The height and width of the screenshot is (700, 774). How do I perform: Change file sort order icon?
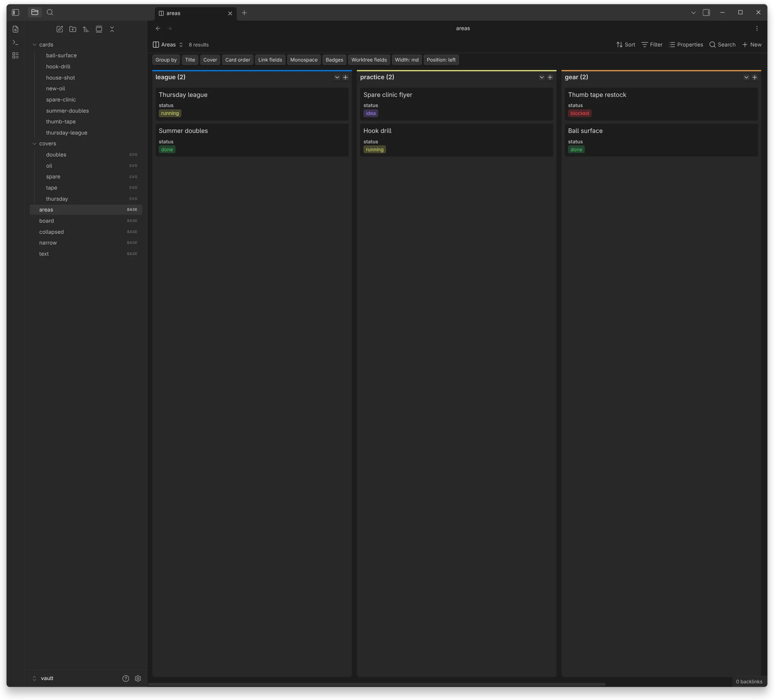coord(86,29)
